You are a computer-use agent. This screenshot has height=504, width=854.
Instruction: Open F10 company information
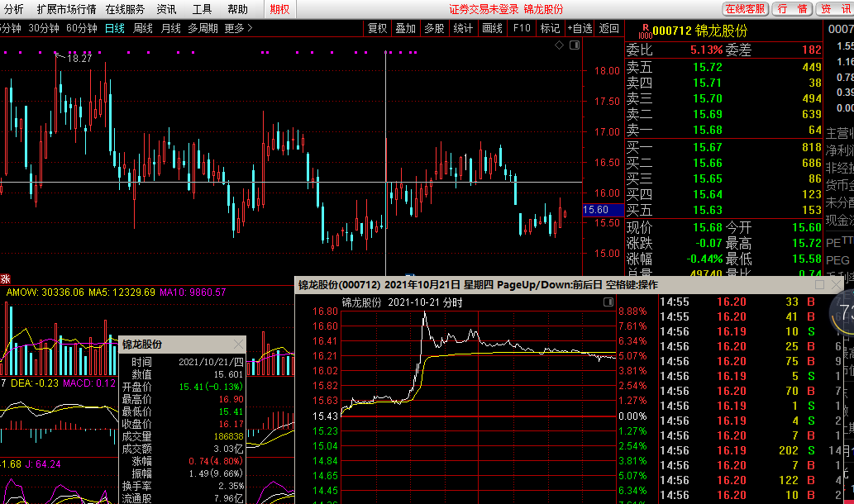coord(522,28)
